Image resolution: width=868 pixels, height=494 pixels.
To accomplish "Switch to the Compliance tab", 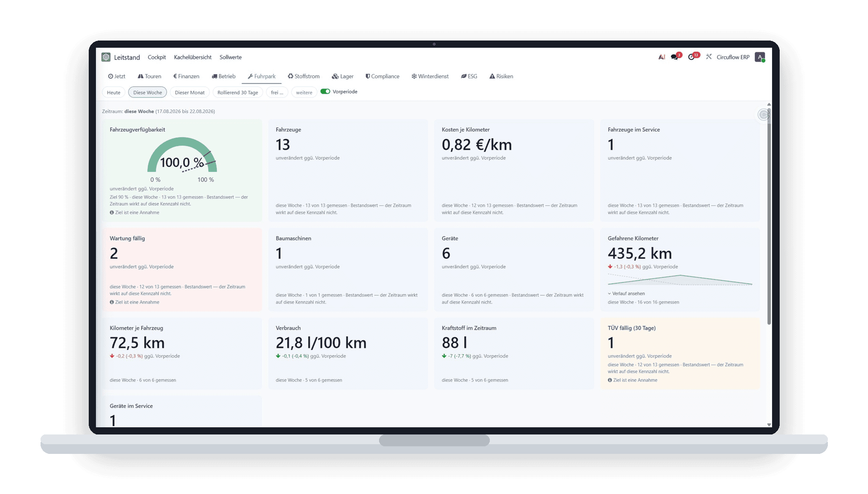I will click(382, 76).
